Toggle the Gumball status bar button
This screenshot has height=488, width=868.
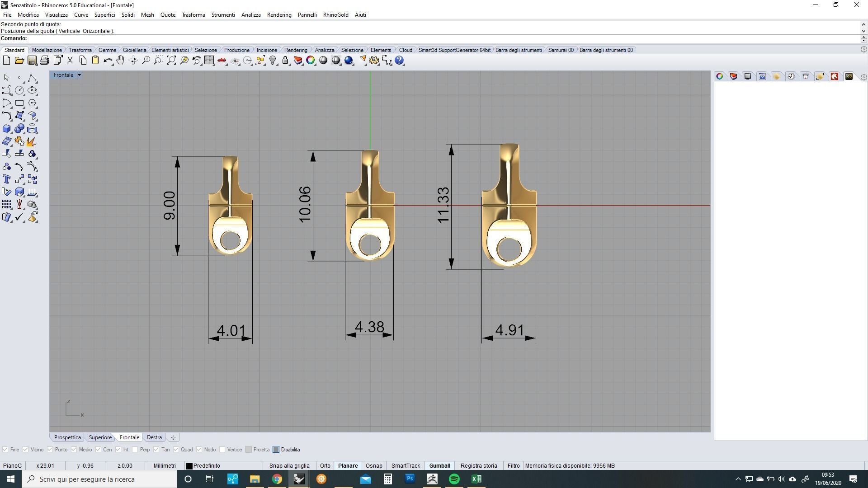439,466
